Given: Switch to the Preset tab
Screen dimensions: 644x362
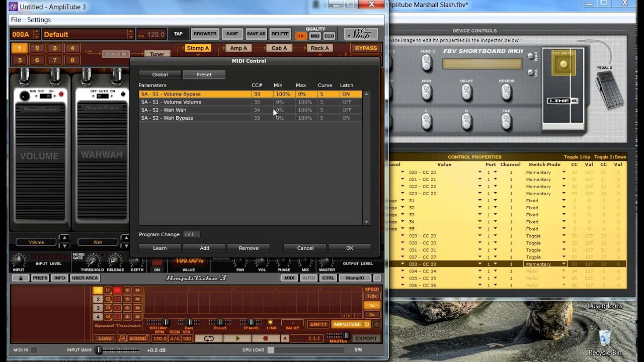Looking at the screenshot, I should (x=204, y=74).
